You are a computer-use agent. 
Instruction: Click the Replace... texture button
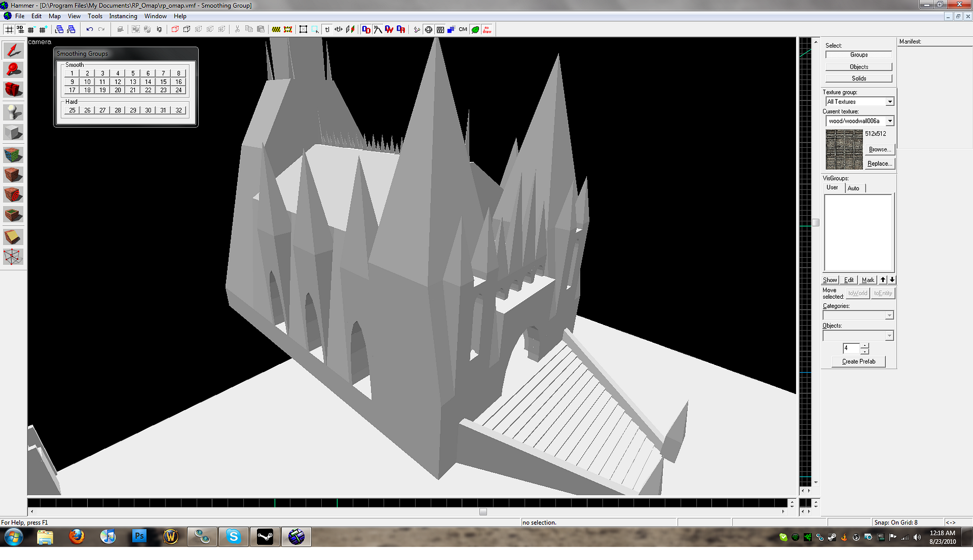[x=880, y=163]
